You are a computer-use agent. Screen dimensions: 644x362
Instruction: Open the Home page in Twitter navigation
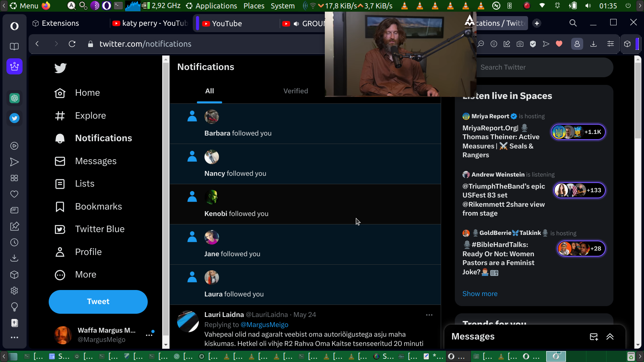click(77, 93)
